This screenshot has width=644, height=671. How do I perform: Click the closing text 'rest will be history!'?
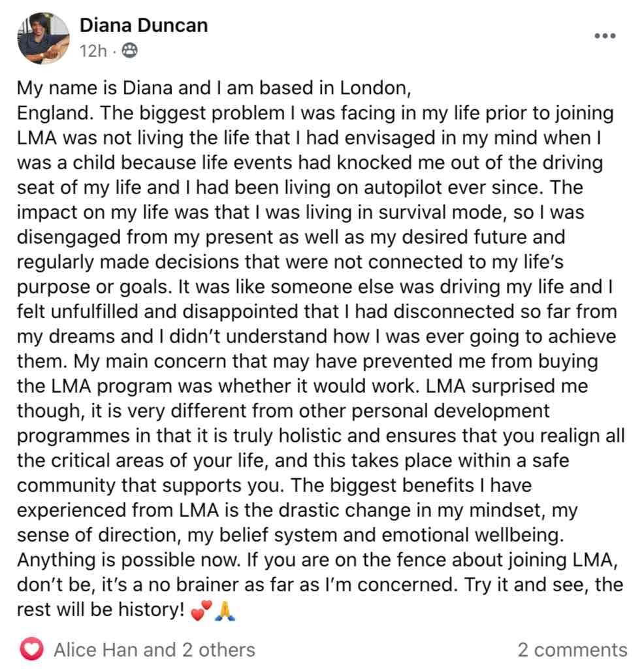click(101, 610)
